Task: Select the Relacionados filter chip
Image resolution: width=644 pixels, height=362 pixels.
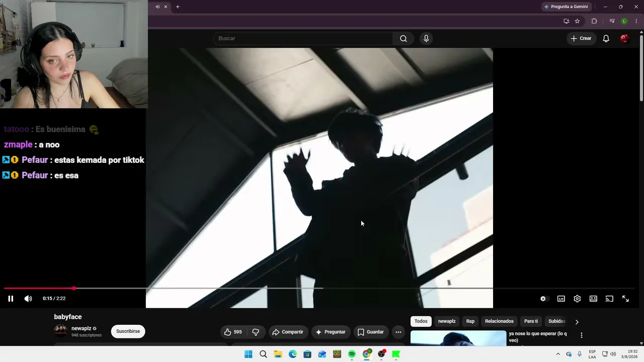Action: [499, 321]
